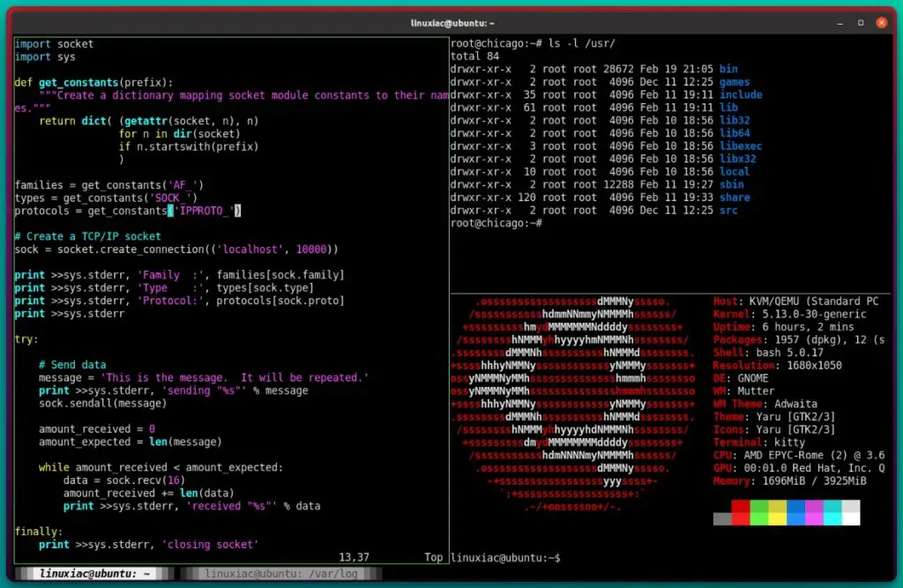Viewport: 903px width, 588px height.
Task: Switch to the linuxiac@ubuntu: ~ tab
Action: (94, 574)
